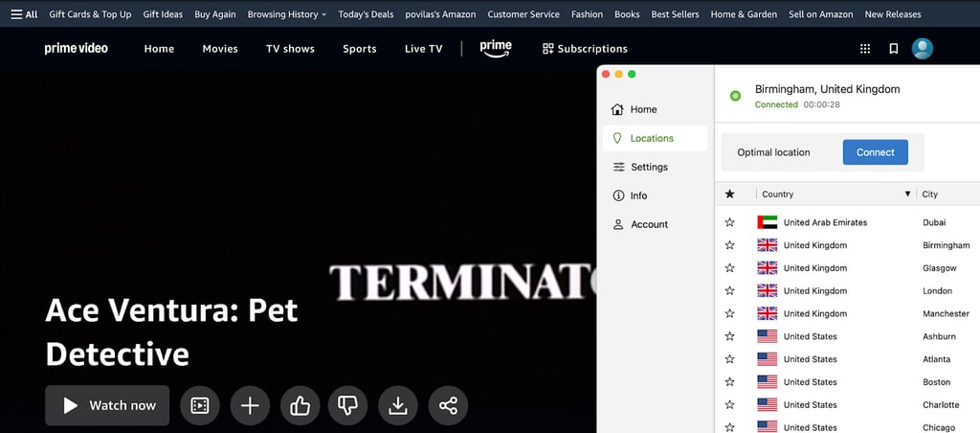
Task: Favorite the United States Charlotte server
Action: (729, 405)
